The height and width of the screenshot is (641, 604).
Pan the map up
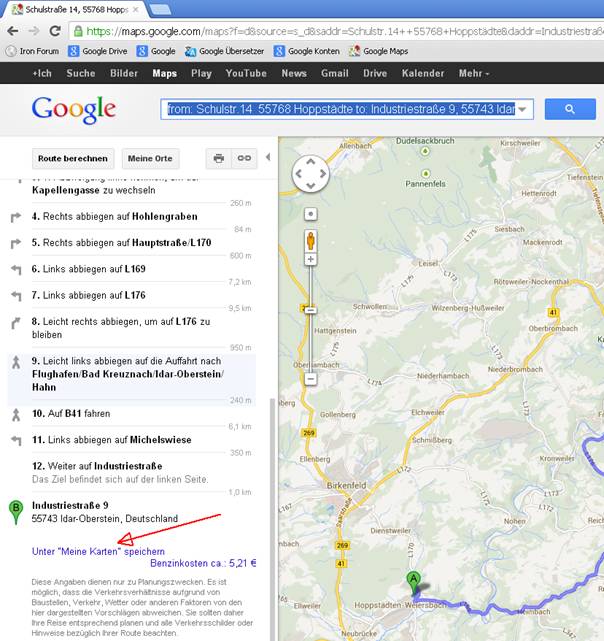point(311,162)
